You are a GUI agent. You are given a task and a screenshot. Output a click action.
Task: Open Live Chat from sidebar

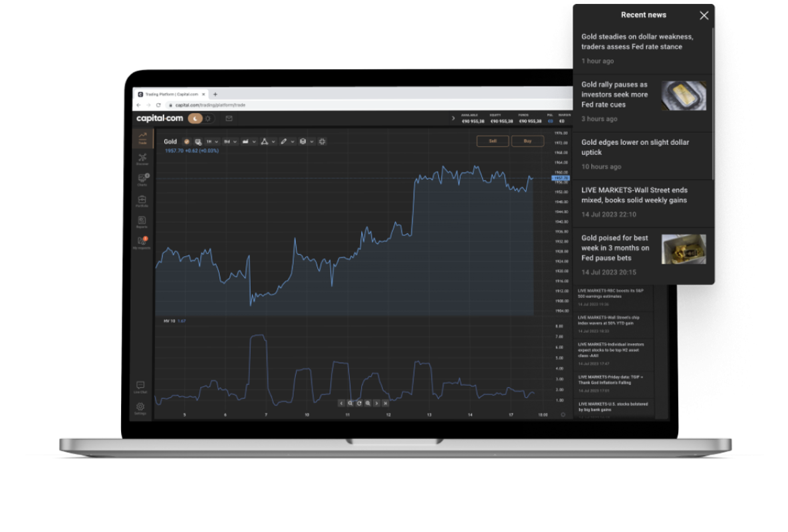[x=140, y=386]
